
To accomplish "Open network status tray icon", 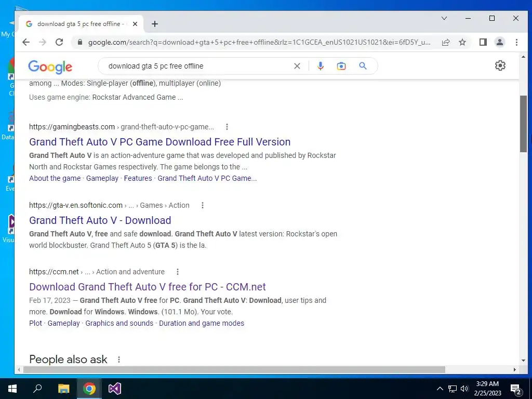I will [x=453, y=389].
